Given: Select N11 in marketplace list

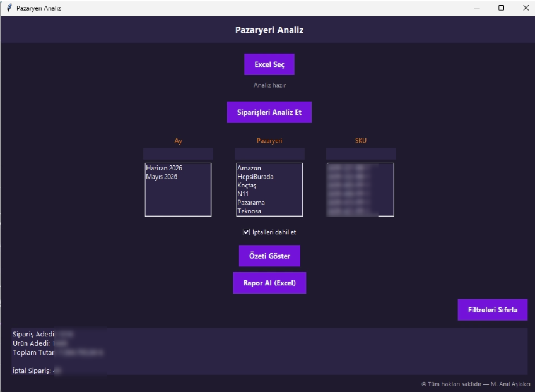Looking at the screenshot, I should coord(269,194).
